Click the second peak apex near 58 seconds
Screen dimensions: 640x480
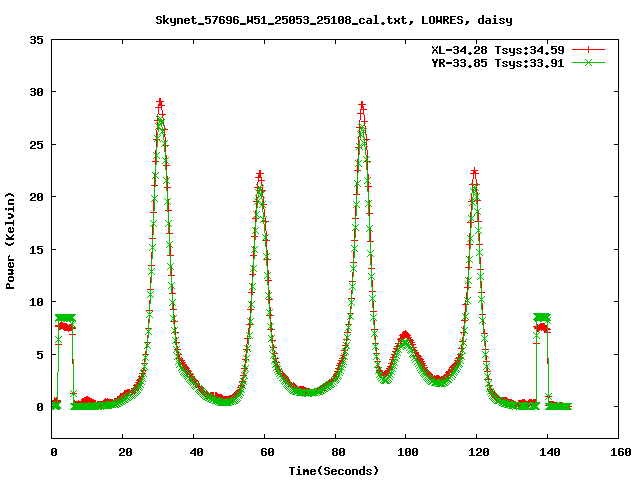click(260, 175)
